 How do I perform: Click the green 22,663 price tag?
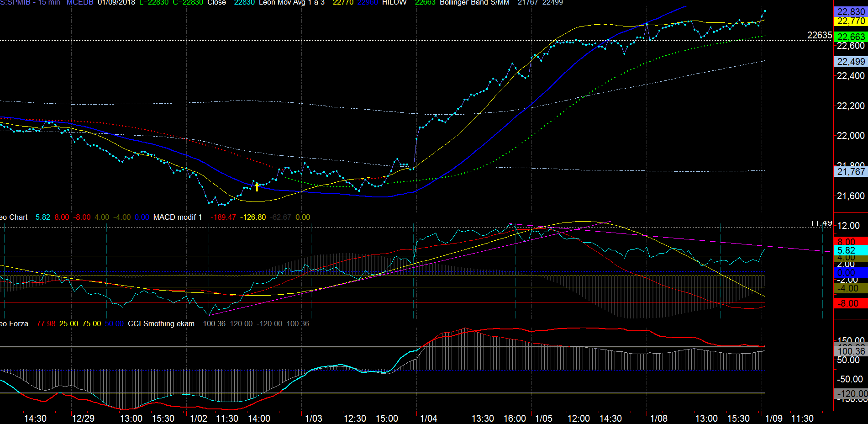[x=851, y=37]
